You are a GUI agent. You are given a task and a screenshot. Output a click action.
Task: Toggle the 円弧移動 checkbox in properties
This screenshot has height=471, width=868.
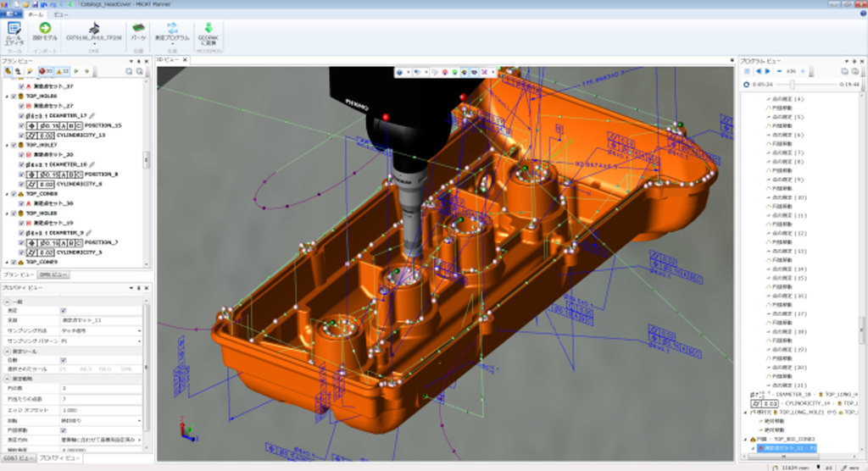(63, 430)
